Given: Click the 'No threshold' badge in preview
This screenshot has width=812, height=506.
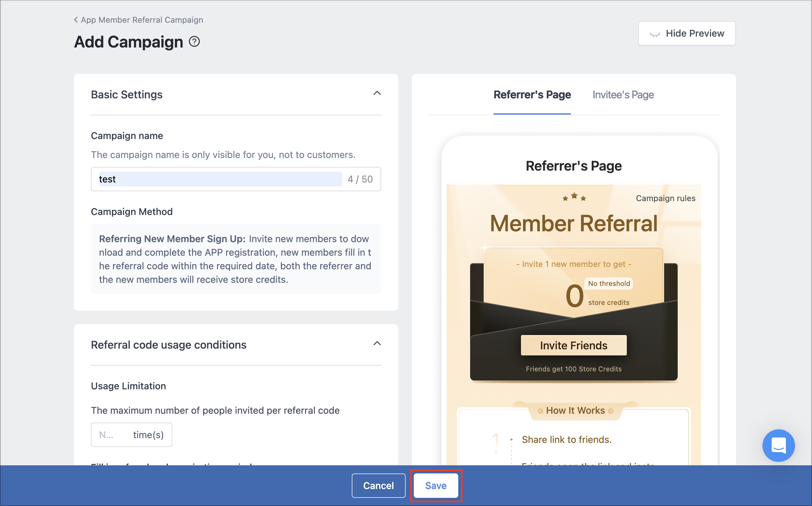Looking at the screenshot, I should coord(609,284).
